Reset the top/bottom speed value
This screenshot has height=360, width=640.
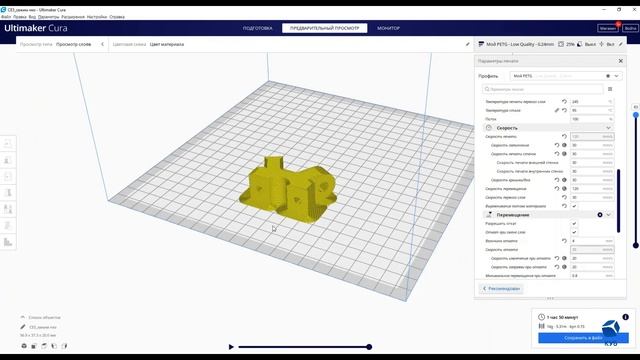point(557,180)
